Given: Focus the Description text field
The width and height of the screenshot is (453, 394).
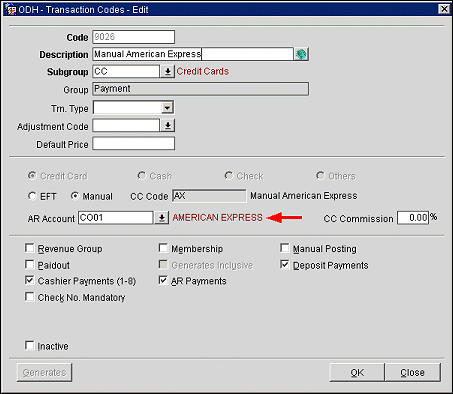Looking at the screenshot, I should point(193,54).
